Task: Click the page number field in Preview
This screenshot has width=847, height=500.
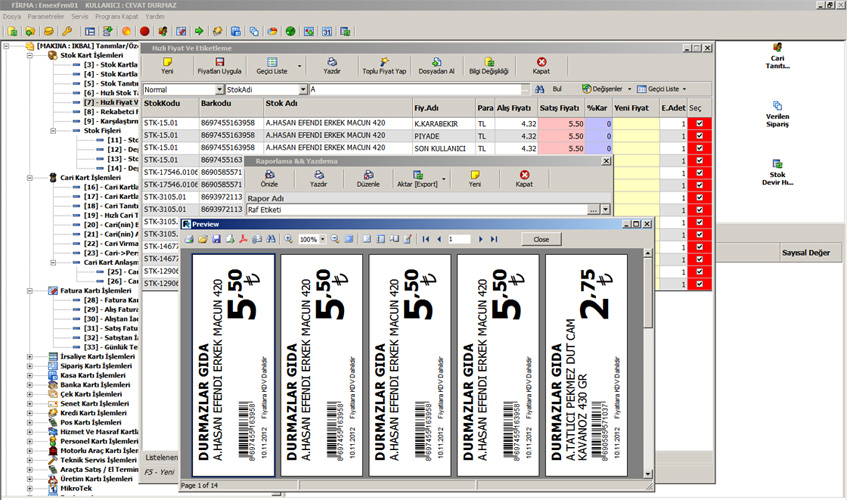Action: coord(459,239)
